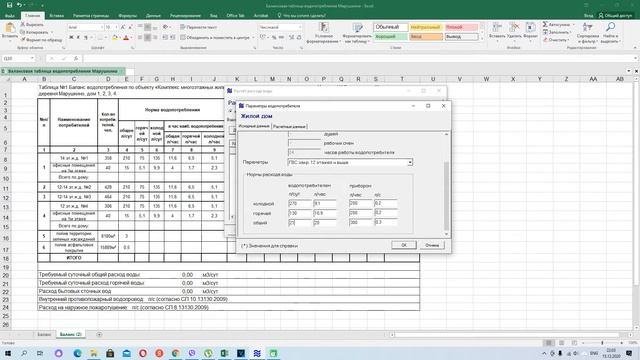Click the increase font size icon
640x360 pixels.
[x=123, y=27]
